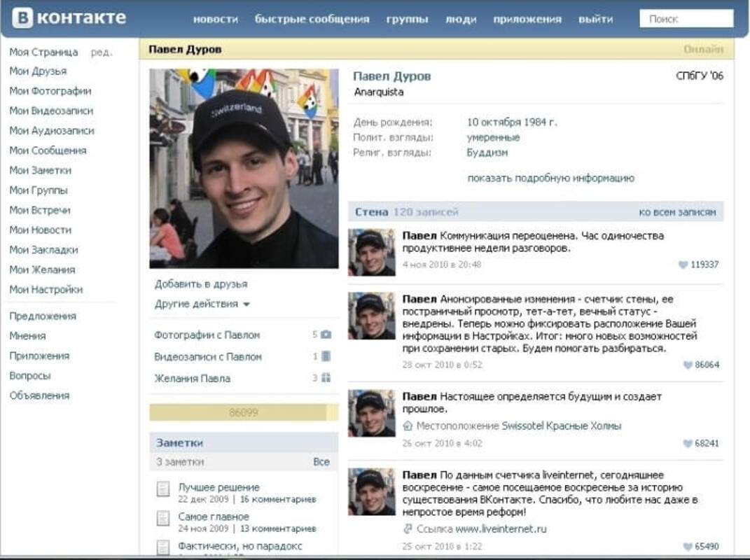The width and height of the screenshot is (750, 560).
Task: Expand "показать подробную информацию"
Action: point(550,178)
